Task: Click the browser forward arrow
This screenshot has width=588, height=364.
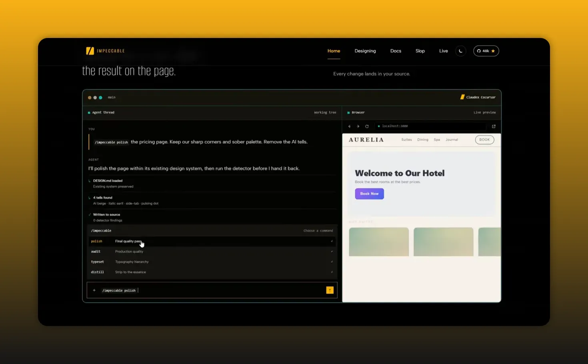Action: pos(358,126)
